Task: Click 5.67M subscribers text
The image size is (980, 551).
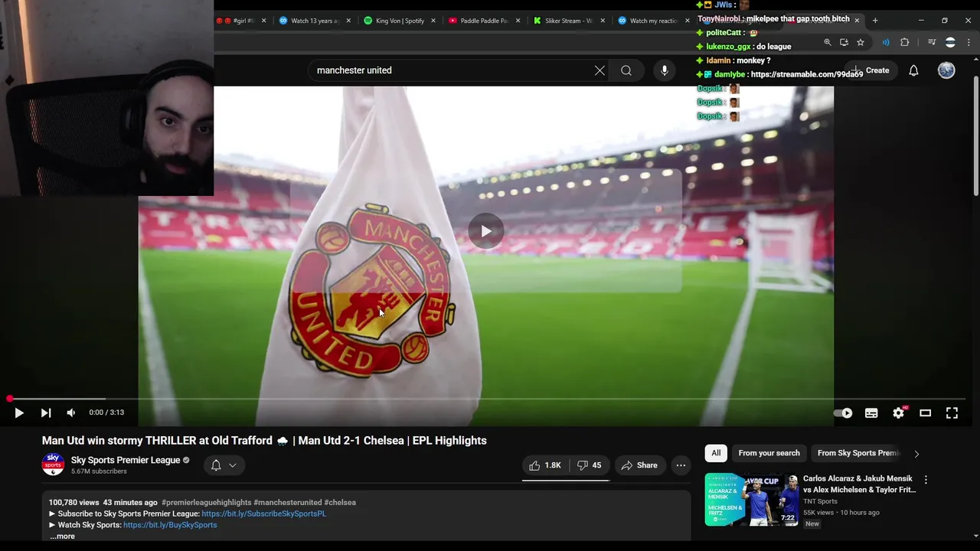Action: pos(99,471)
